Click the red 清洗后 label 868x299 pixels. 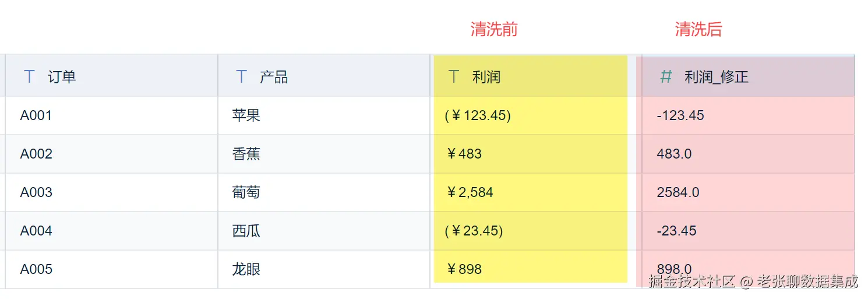click(x=698, y=30)
